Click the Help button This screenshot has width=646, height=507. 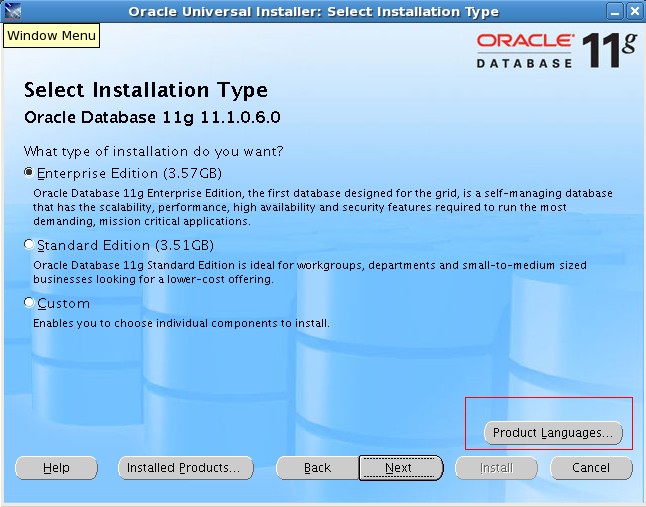click(x=56, y=468)
